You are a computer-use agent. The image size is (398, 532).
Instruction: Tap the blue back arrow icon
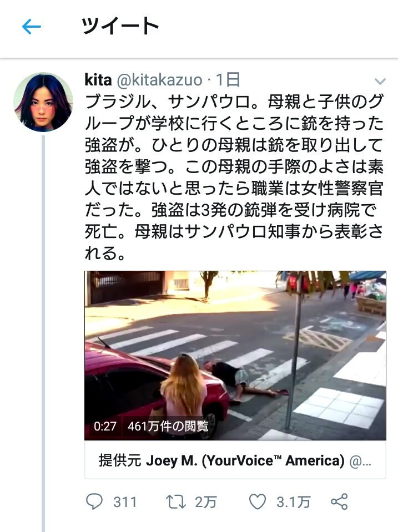click(31, 27)
